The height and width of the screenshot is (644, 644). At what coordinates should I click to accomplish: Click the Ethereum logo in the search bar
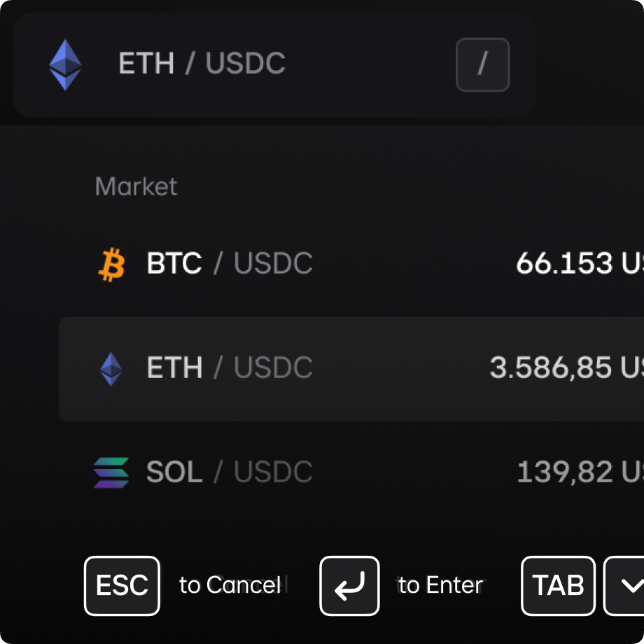pos(65,64)
